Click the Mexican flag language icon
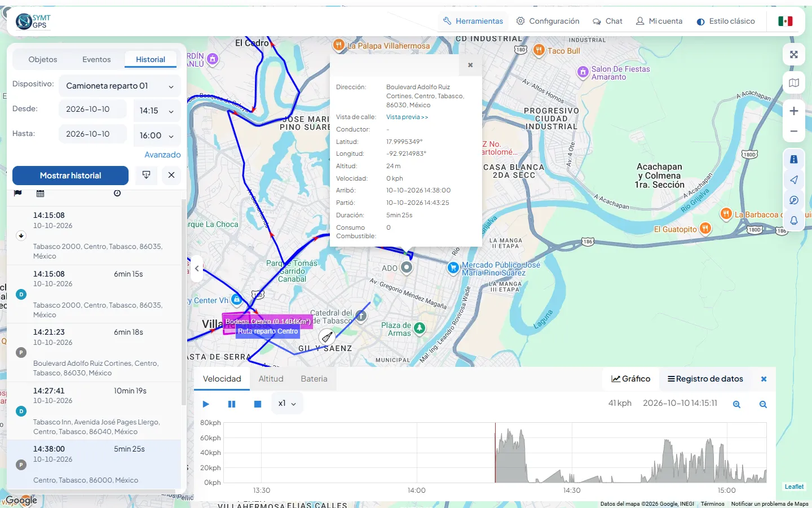812x508 pixels. tap(785, 21)
